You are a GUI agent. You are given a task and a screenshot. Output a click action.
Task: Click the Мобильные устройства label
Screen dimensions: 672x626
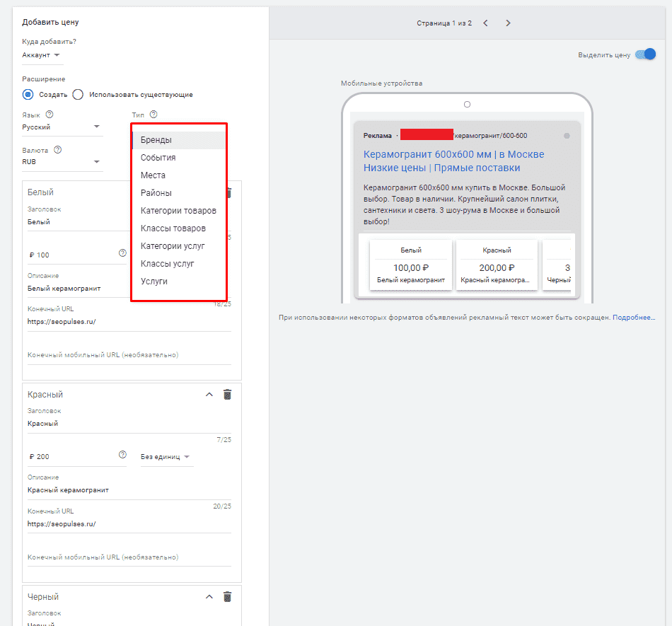pos(381,83)
